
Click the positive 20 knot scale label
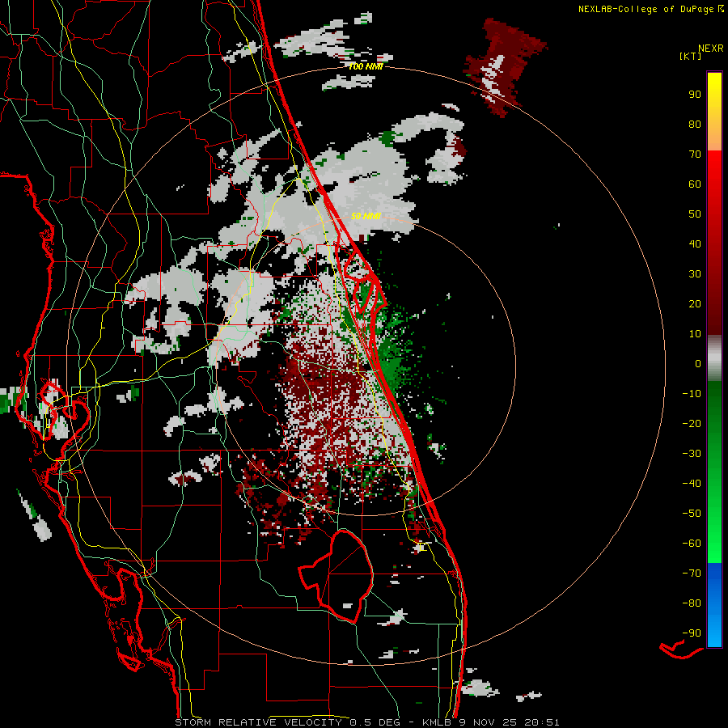click(695, 303)
